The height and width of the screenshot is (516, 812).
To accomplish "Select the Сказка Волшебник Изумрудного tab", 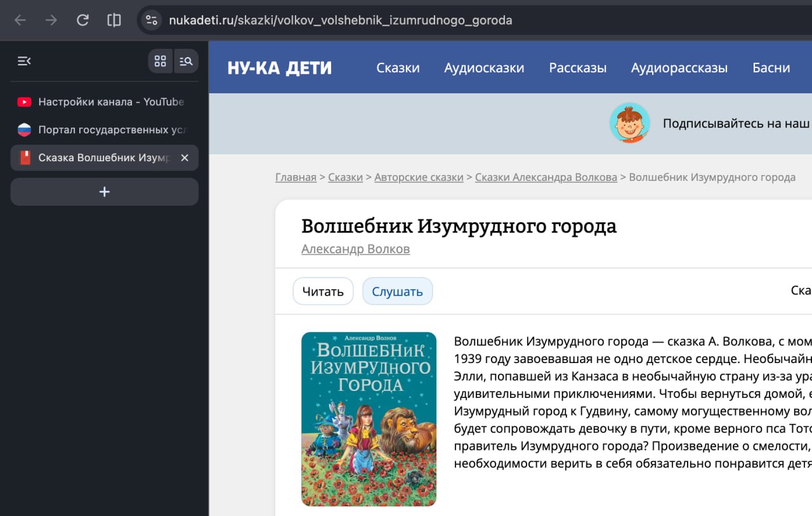I will [105, 157].
